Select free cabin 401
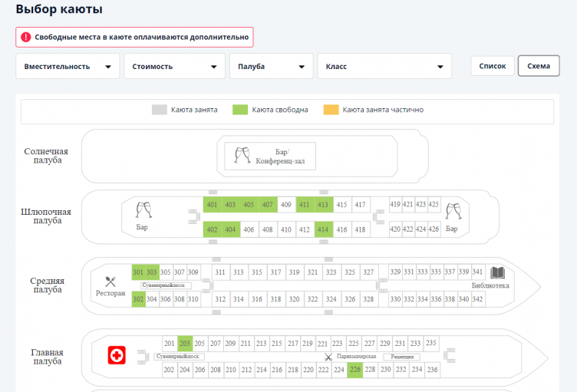577x392 pixels. (212, 205)
